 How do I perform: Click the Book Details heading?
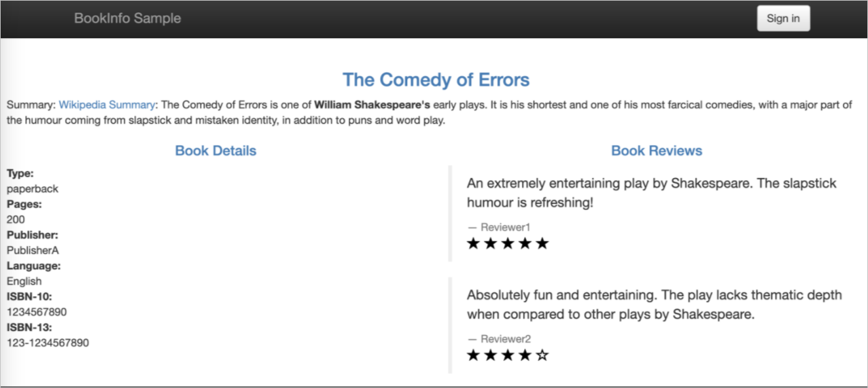pyautogui.click(x=215, y=151)
